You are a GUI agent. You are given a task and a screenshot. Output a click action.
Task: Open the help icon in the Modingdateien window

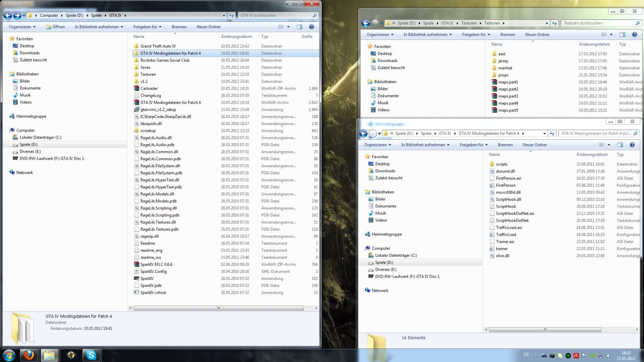(632, 145)
